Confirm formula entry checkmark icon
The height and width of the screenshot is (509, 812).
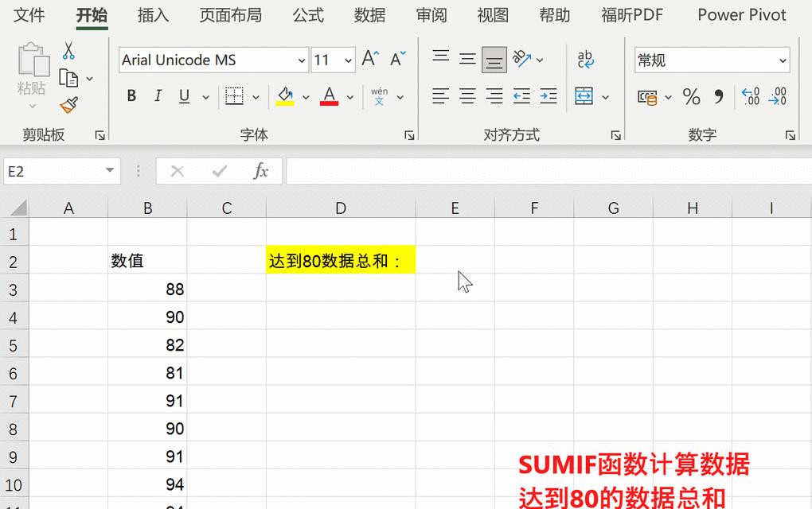click(220, 171)
